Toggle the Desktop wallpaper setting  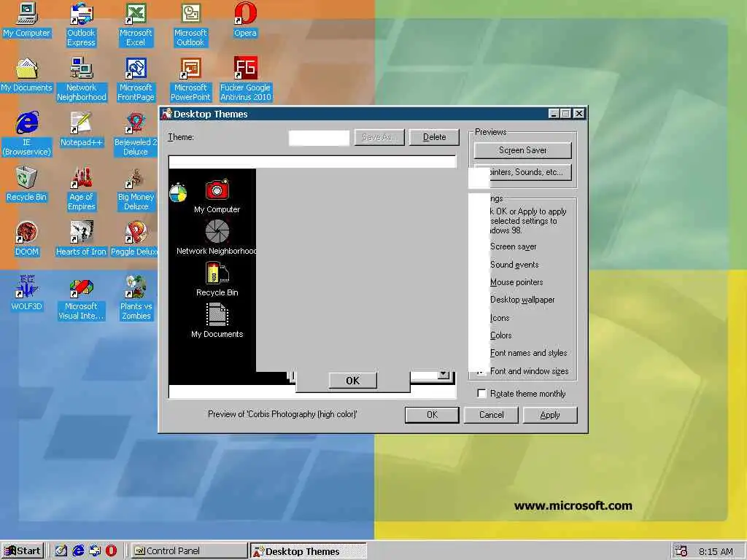pos(522,300)
